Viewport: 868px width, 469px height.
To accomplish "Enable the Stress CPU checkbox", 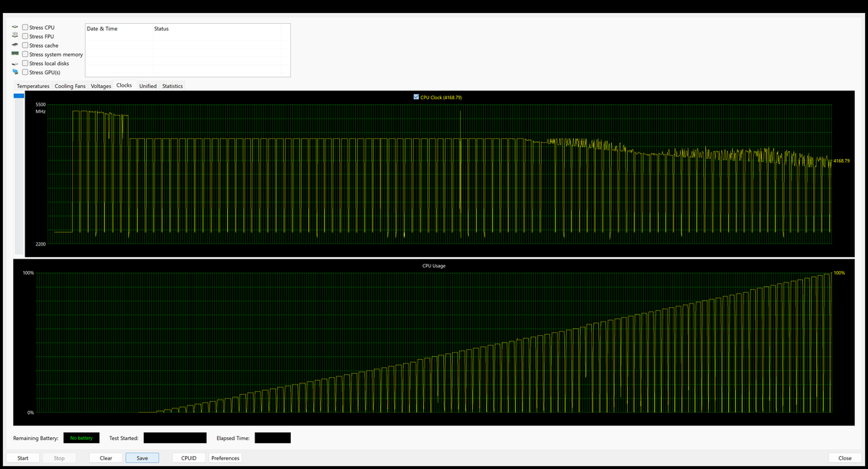I will [25, 27].
